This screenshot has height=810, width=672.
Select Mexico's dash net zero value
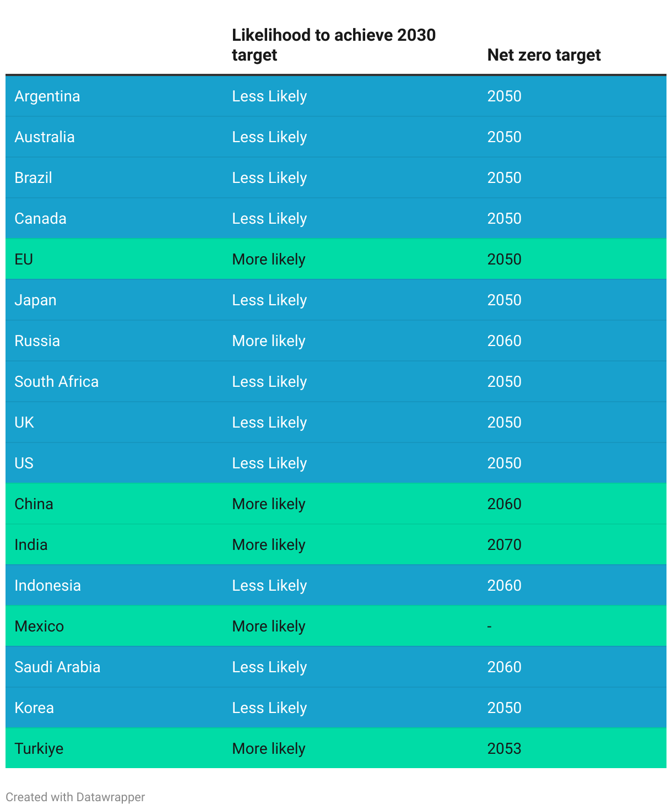coord(490,627)
